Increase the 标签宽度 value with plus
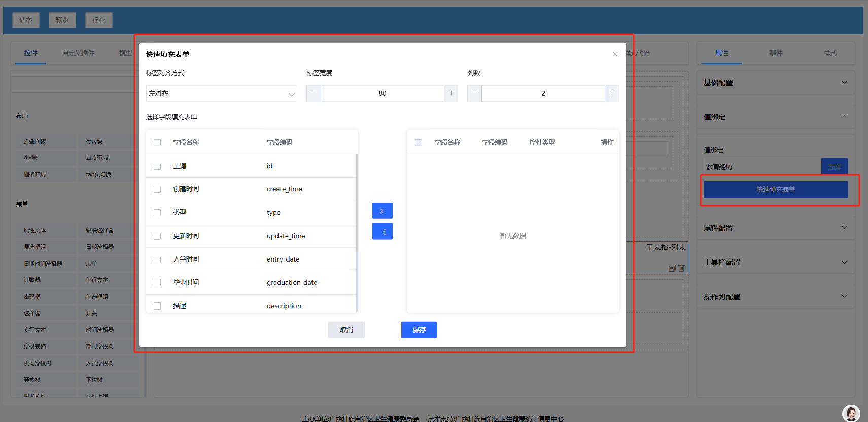 451,93
